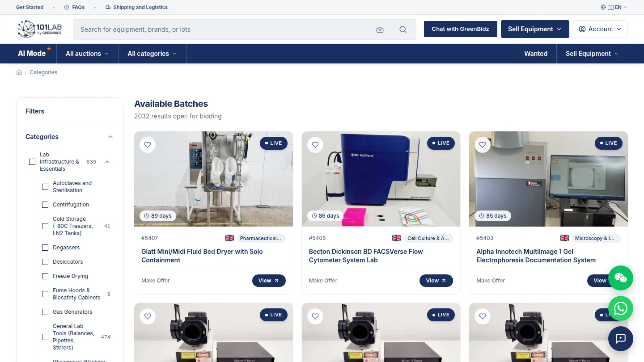644x362 pixels.
Task: Click the 101LAB logo
Action: (x=39, y=29)
